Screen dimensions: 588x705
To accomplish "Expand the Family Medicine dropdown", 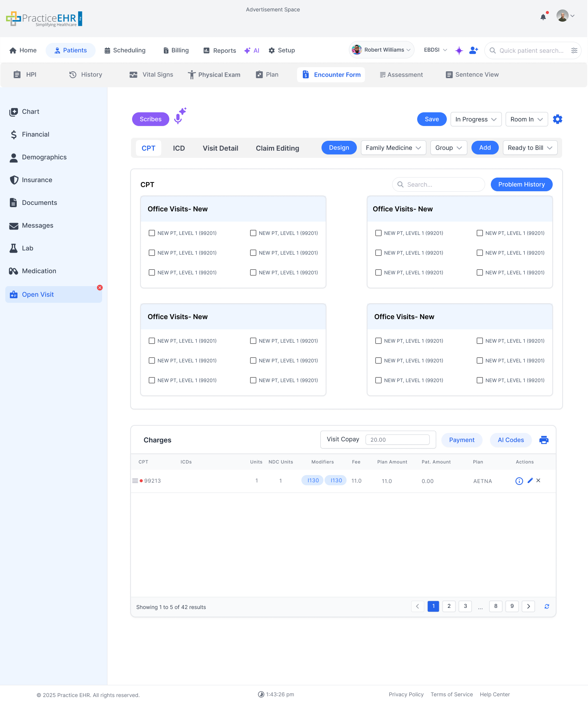I will pos(393,148).
